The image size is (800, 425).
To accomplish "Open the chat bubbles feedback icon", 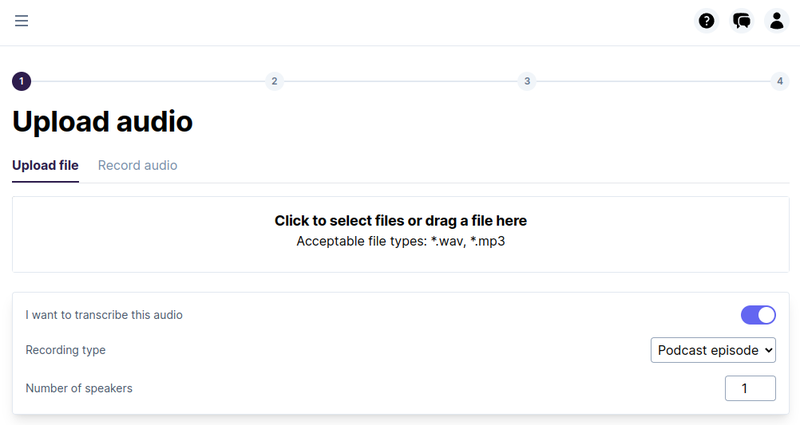I will (741, 21).
